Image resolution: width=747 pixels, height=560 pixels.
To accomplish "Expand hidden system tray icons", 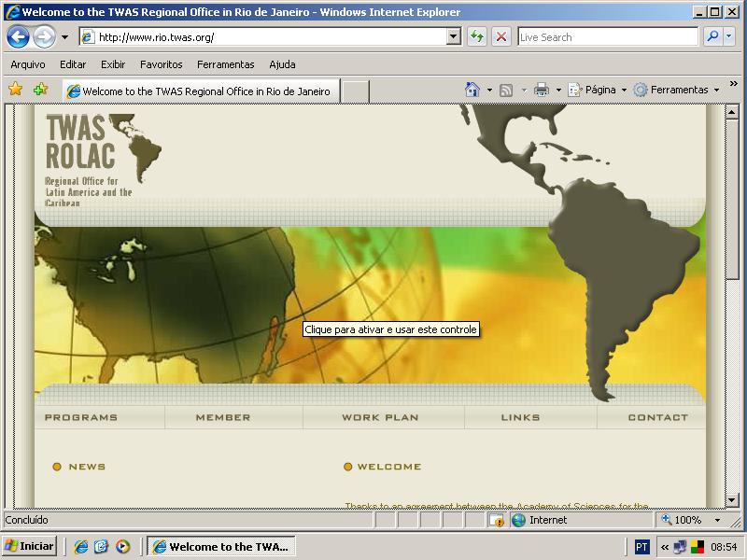I will pos(665,547).
